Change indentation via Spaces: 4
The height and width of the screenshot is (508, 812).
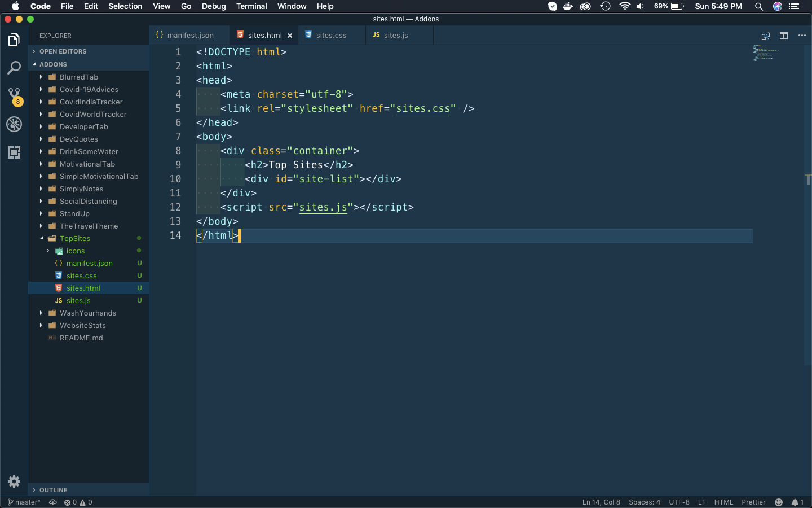[645, 502]
